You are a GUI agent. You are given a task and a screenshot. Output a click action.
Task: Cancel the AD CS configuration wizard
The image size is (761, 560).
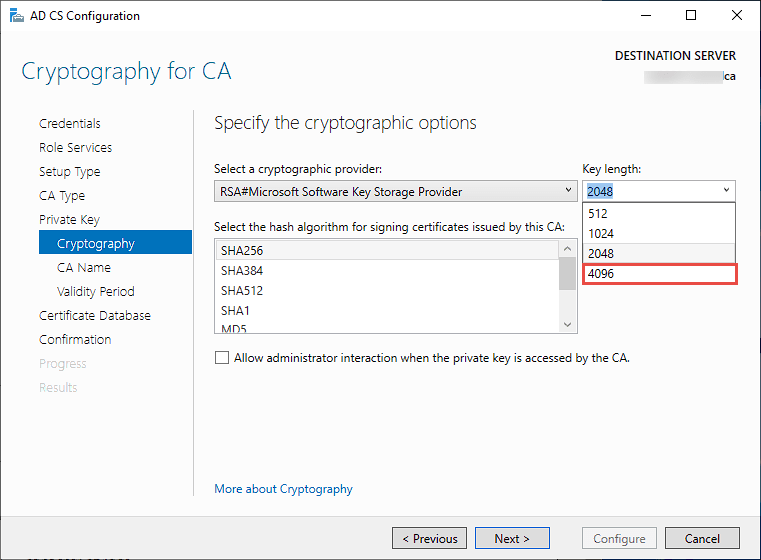coord(702,538)
